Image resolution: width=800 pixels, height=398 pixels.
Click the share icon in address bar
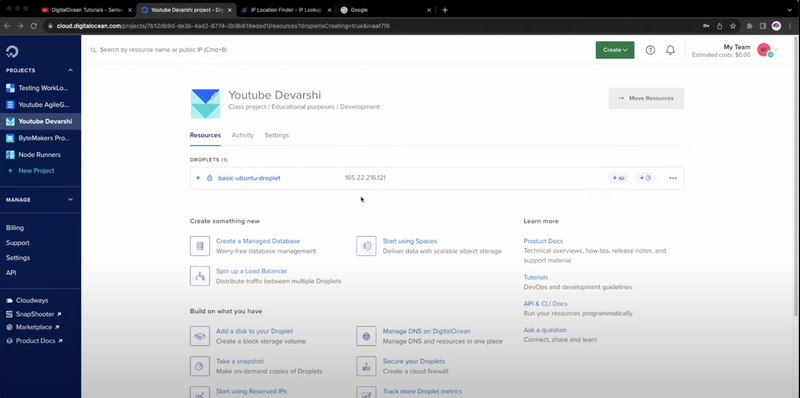point(719,26)
